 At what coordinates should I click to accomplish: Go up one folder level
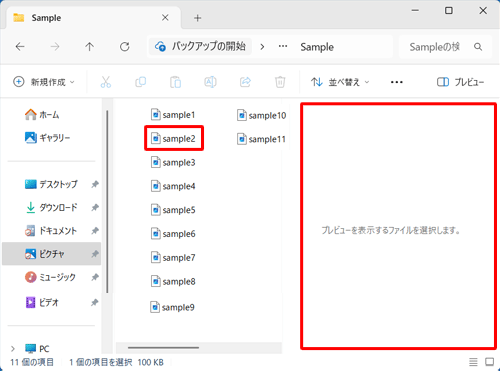(89, 47)
